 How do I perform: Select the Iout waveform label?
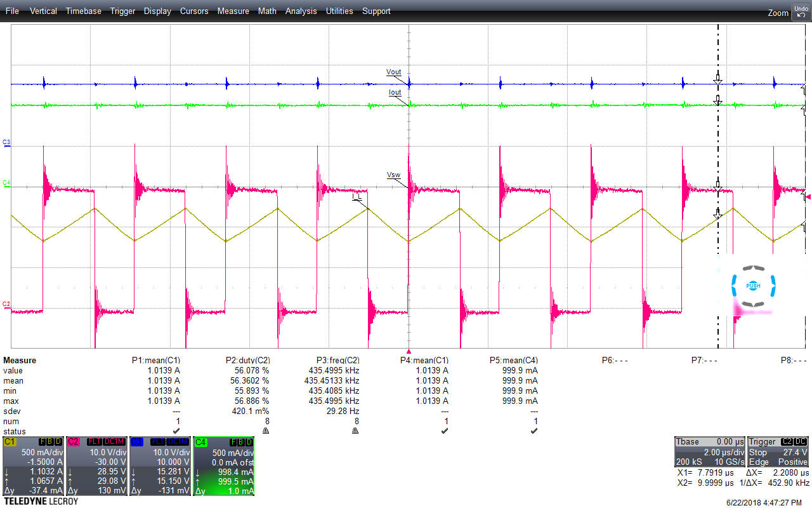click(395, 93)
